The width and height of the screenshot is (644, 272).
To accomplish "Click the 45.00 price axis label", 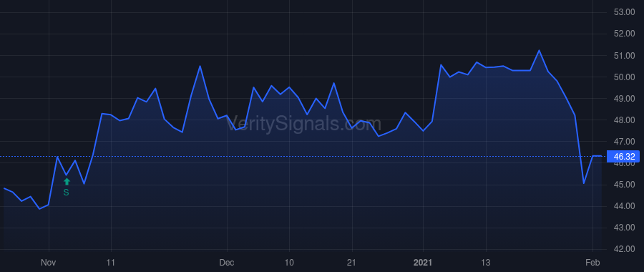I will [x=624, y=185].
